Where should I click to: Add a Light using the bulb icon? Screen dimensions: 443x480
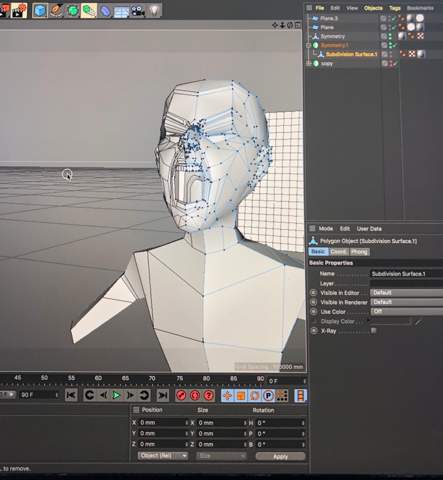point(154,11)
